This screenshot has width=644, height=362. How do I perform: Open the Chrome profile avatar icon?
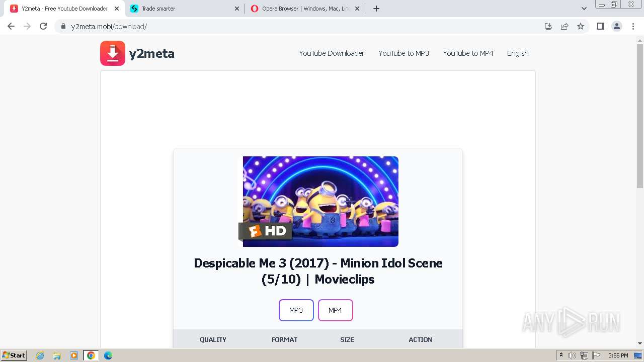pos(617,26)
